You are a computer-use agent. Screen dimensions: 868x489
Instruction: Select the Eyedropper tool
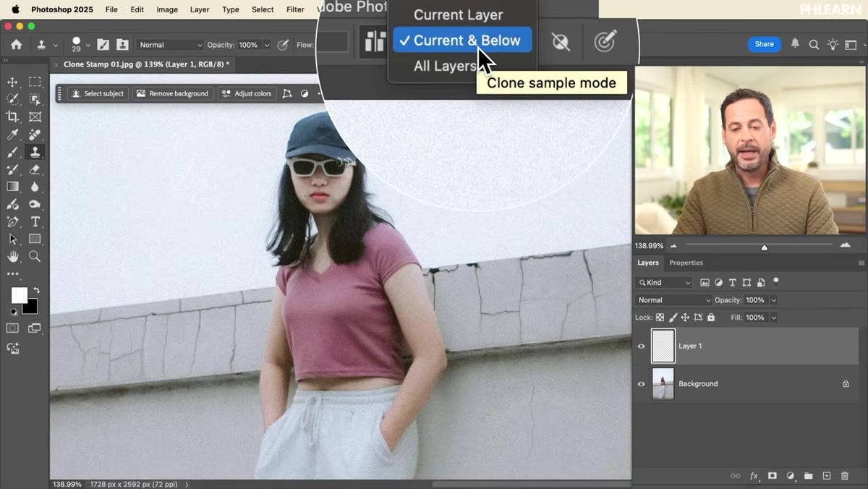pos(12,135)
